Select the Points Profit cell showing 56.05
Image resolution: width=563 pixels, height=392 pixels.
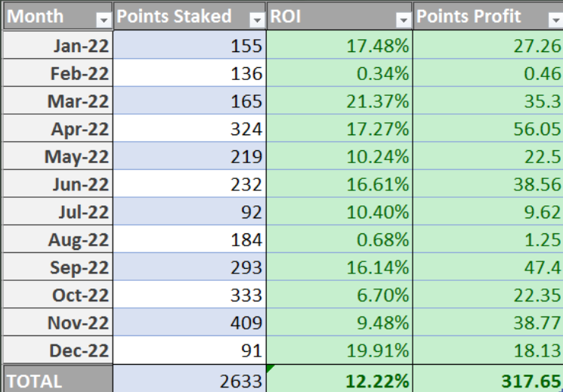488,128
